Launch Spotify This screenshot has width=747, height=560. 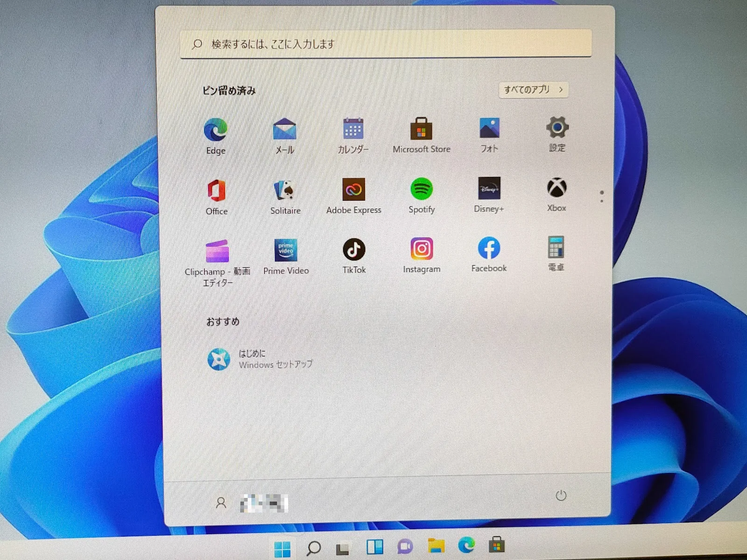pyautogui.click(x=422, y=196)
